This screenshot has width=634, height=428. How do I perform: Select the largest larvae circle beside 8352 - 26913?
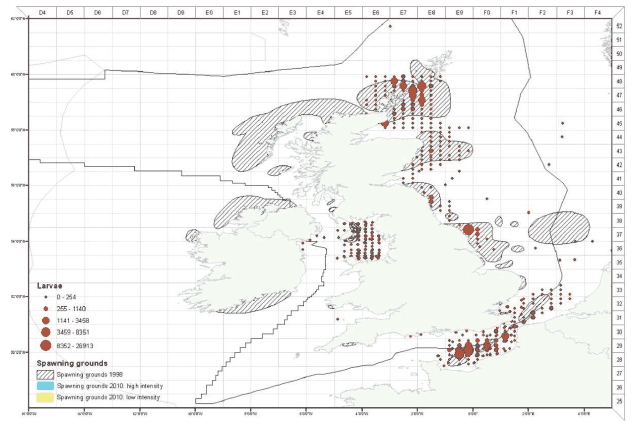[46, 346]
